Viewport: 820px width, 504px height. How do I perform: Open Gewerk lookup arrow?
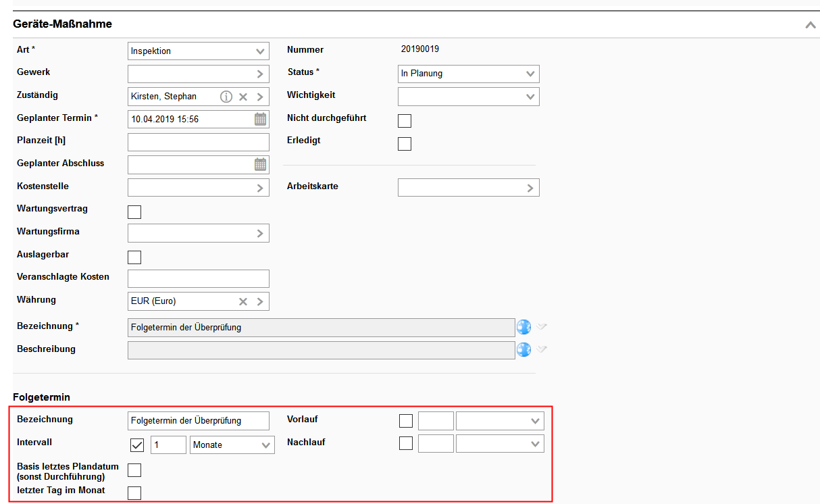[x=260, y=74]
